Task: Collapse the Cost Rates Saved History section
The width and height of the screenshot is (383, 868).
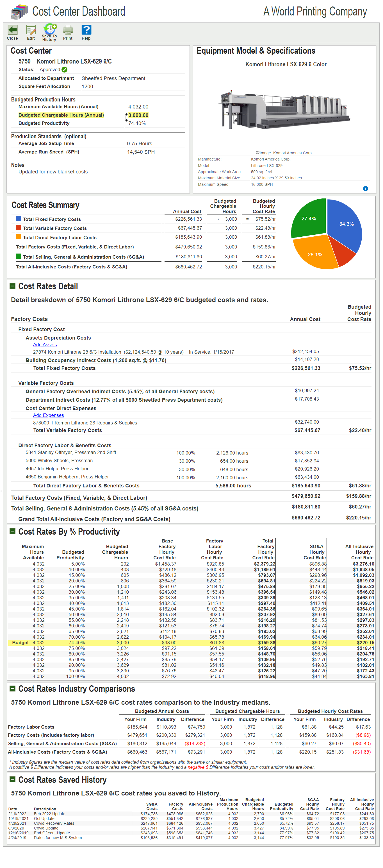Action: click(12, 779)
